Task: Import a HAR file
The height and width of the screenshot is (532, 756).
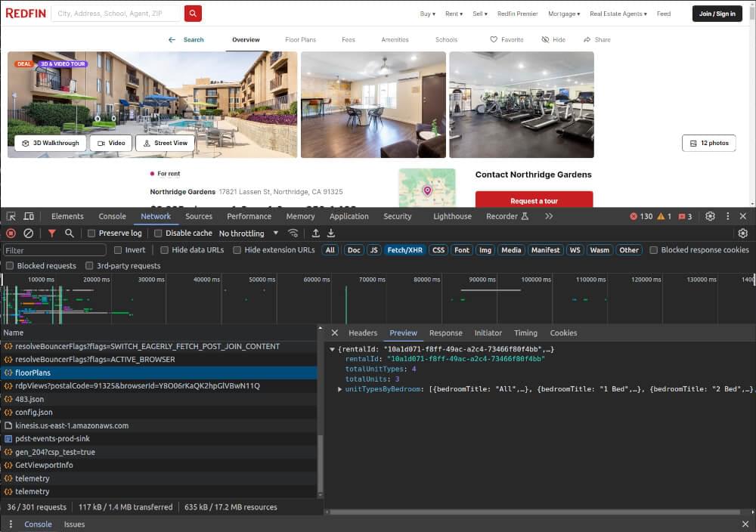Action: pyautogui.click(x=315, y=234)
